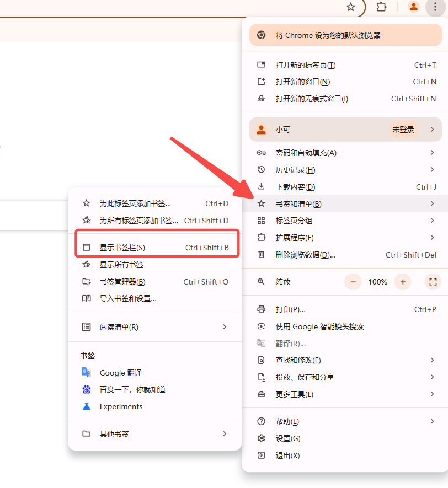Viewport: 448px width, 488px height.
Task: Click the Chrome logo icon in default browser banner
Action: [x=261, y=35]
